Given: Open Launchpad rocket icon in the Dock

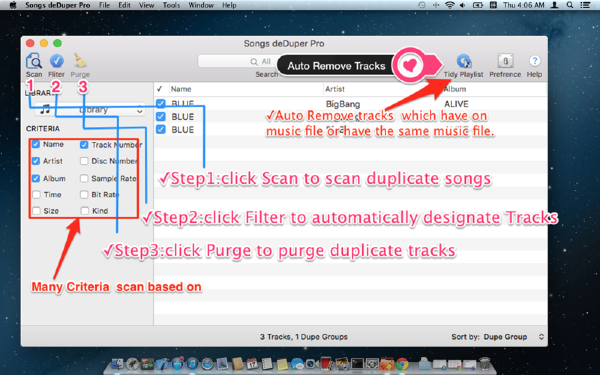Looking at the screenshot, I should tap(133, 364).
